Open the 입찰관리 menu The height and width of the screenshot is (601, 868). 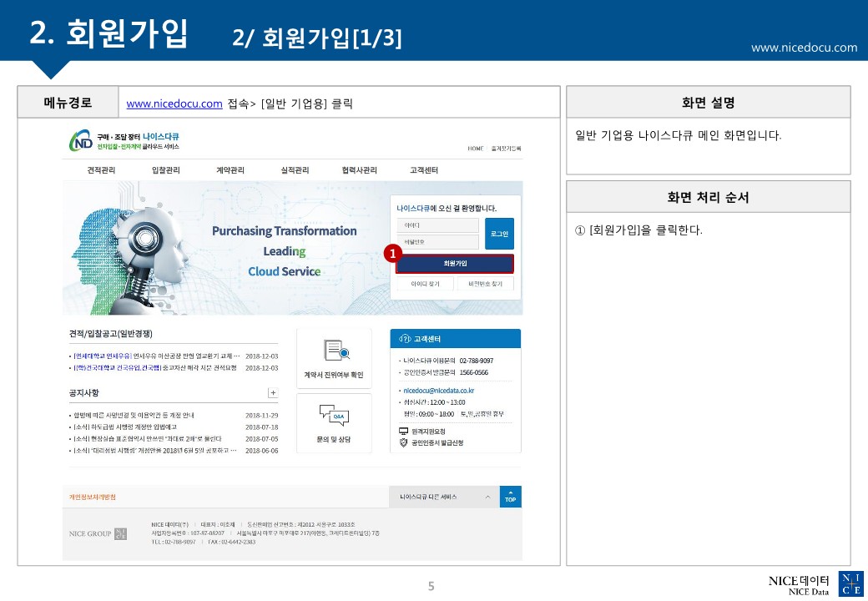[165, 170]
